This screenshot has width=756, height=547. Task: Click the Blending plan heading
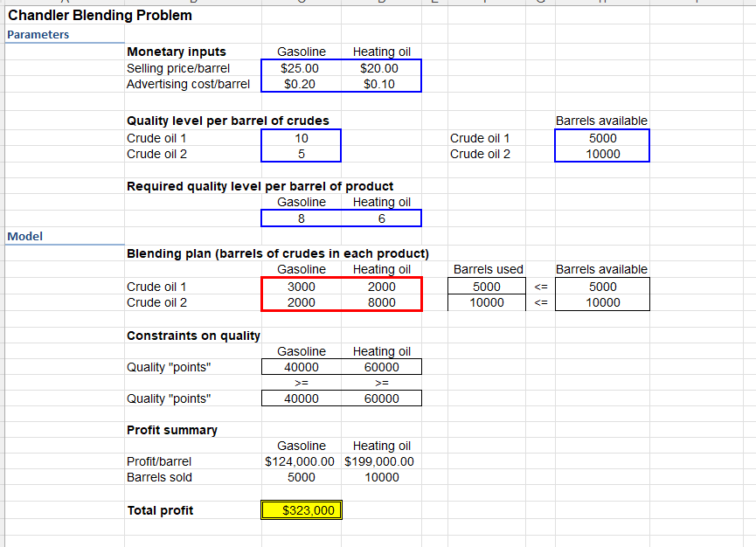(278, 253)
